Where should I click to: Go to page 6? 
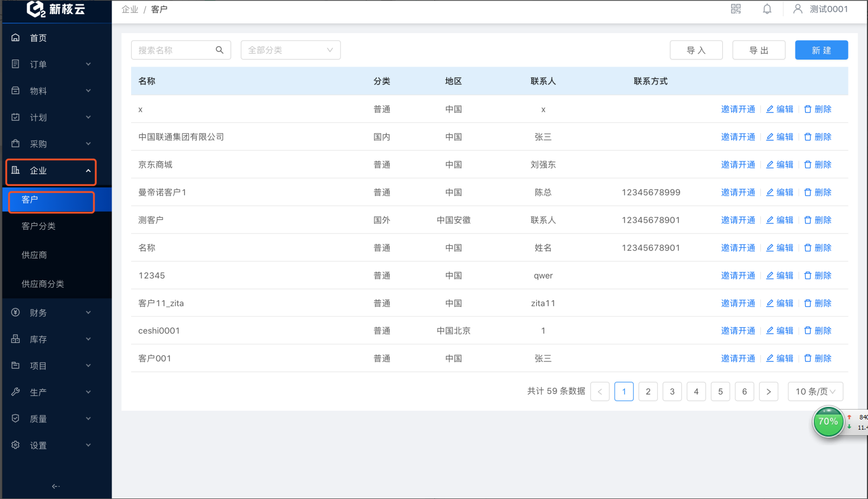coord(745,391)
